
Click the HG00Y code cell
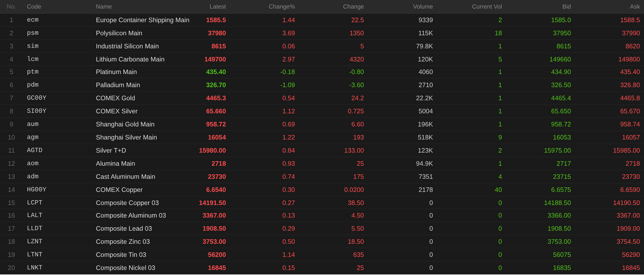36,190
